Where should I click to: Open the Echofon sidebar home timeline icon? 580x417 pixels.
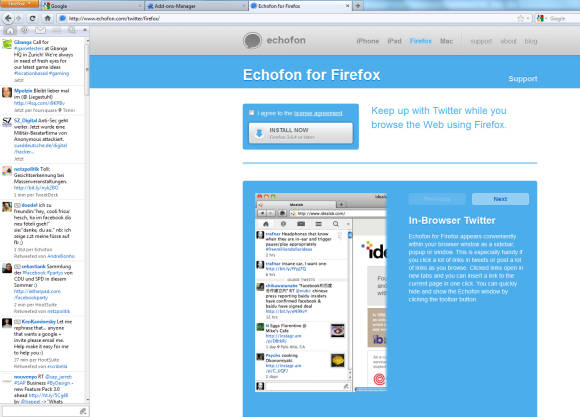coord(10,30)
